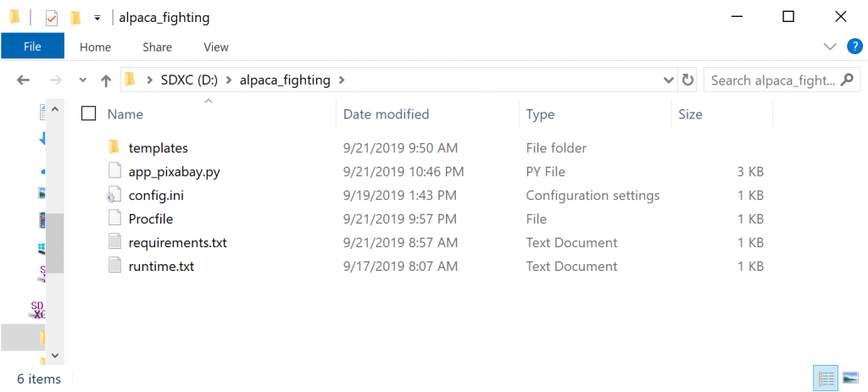Viewport: 868px width, 392px height.
Task: Sort files by Date modified column
Action: 386,114
